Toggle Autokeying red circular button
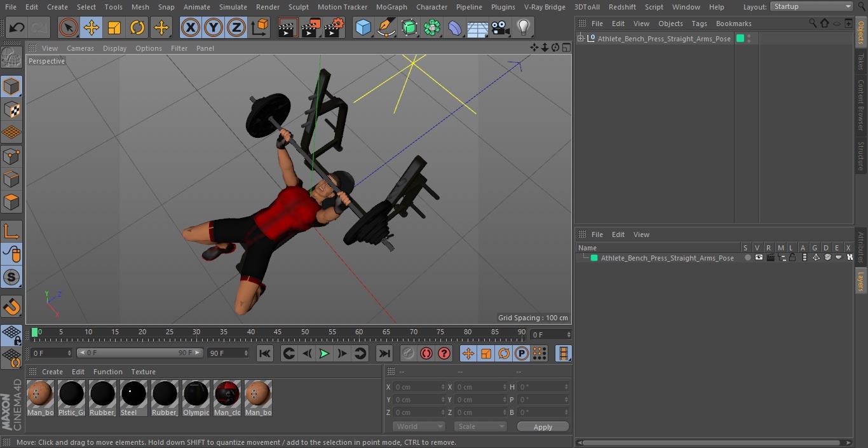The height and width of the screenshot is (448, 868). point(426,353)
